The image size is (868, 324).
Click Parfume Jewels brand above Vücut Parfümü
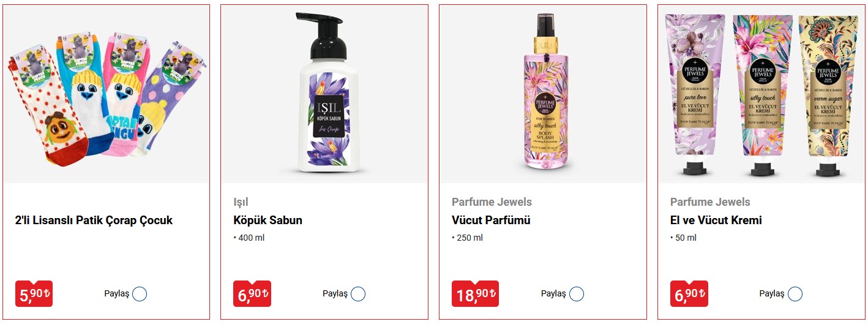492,202
